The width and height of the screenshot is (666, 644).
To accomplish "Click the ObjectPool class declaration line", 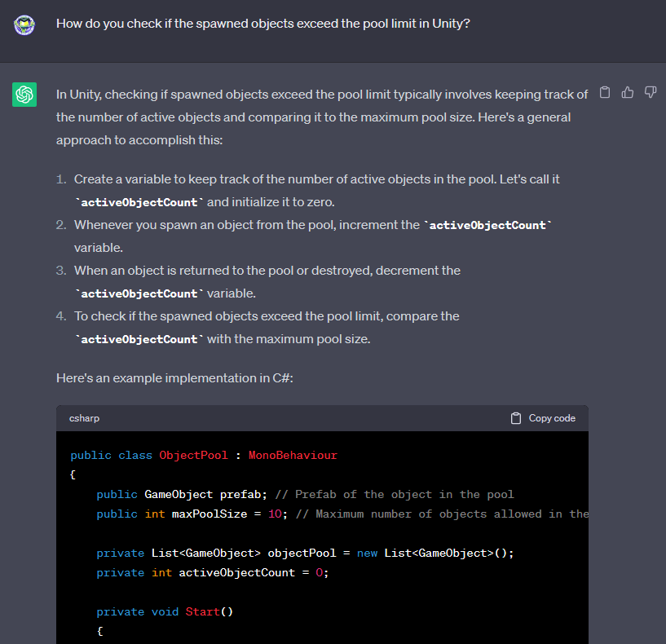I will pyautogui.click(x=204, y=456).
